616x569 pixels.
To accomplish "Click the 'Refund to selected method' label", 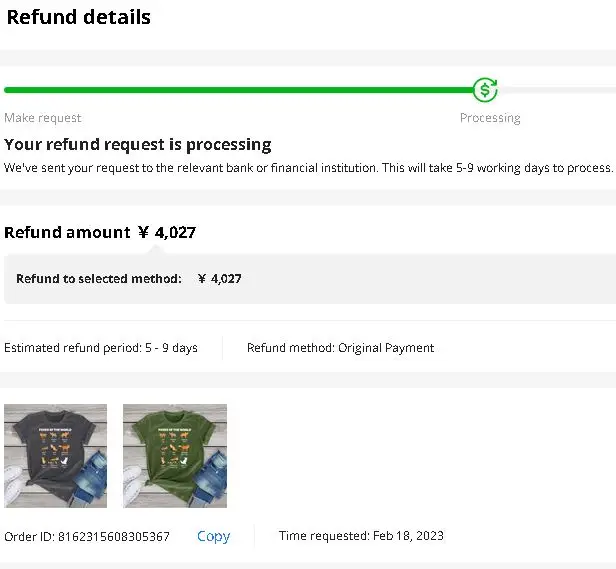I will (x=99, y=279).
